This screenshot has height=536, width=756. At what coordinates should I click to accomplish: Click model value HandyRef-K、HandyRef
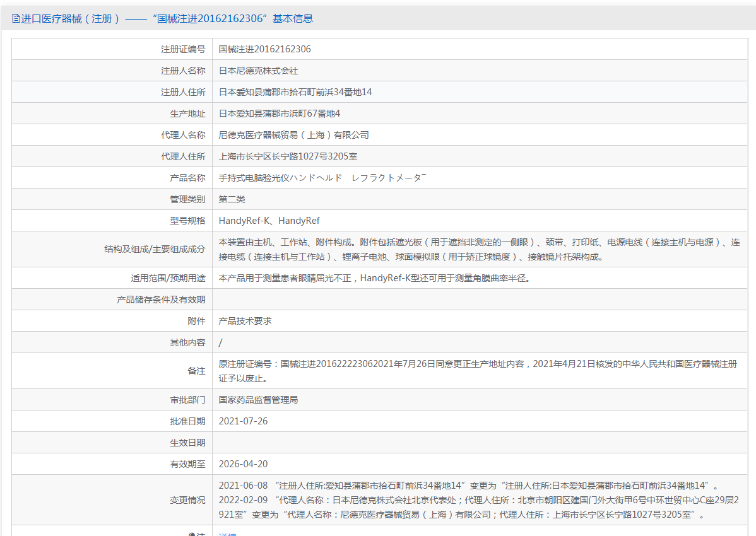(269, 221)
